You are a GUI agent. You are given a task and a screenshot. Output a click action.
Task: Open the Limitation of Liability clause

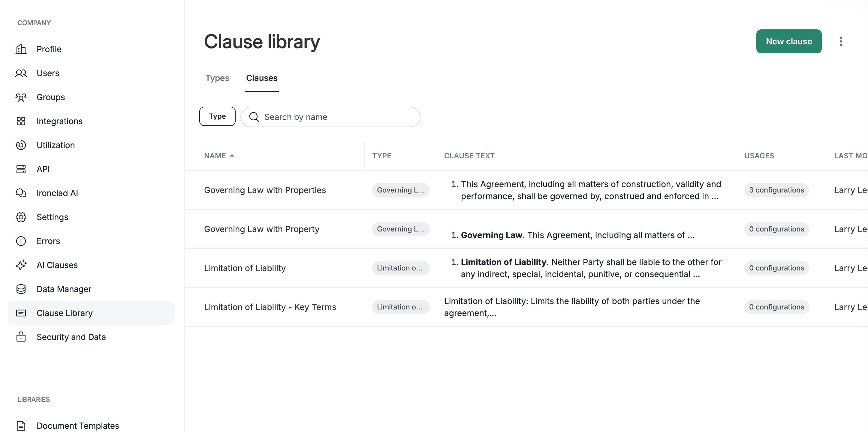tap(245, 268)
